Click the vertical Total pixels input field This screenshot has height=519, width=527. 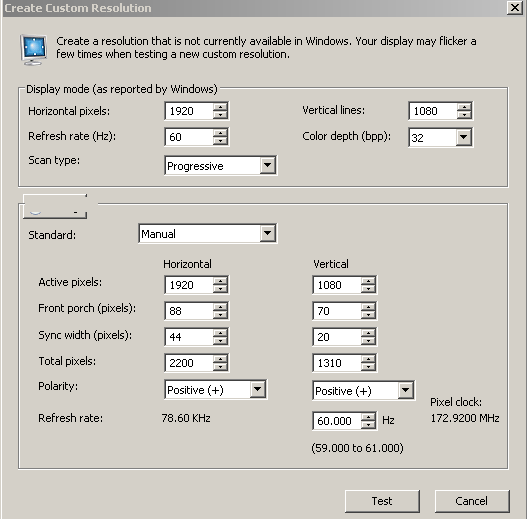(337, 363)
